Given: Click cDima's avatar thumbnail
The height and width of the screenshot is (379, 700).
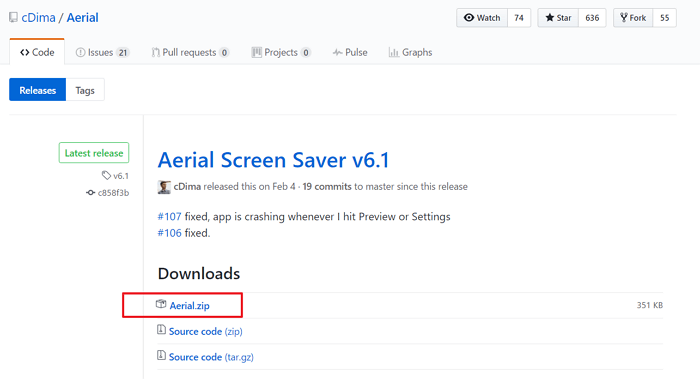Looking at the screenshot, I should pyautogui.click(x=164, y=187).
